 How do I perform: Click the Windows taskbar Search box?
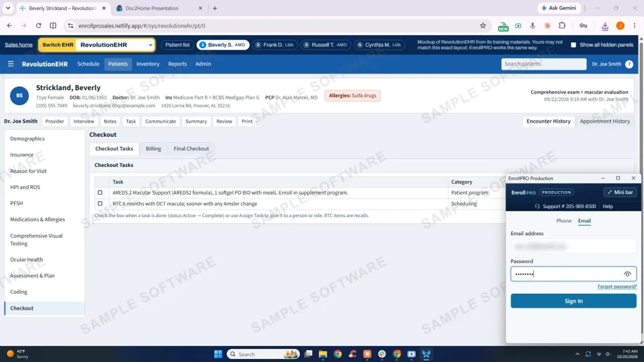point(263,354)
